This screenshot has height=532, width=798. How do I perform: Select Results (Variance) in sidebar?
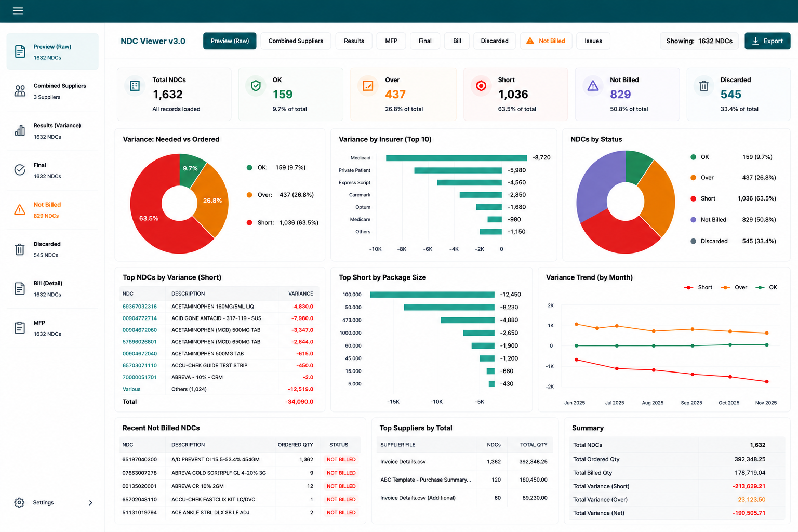52,131
